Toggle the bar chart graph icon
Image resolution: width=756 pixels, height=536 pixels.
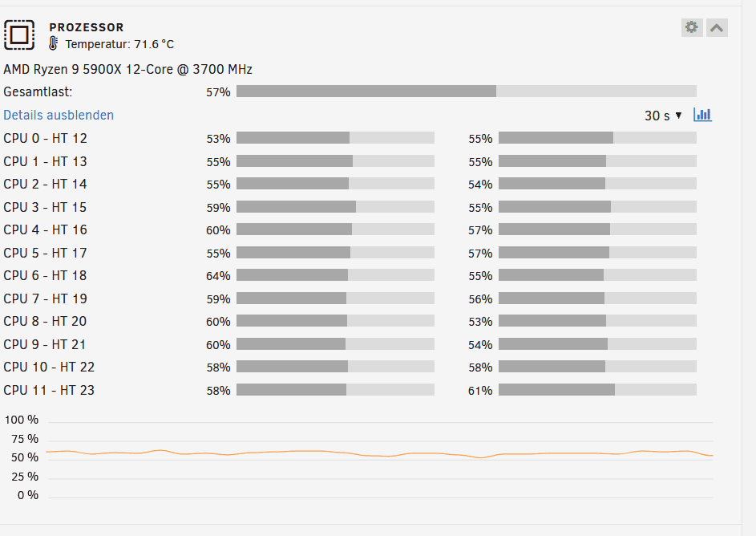tap(703, 115)
